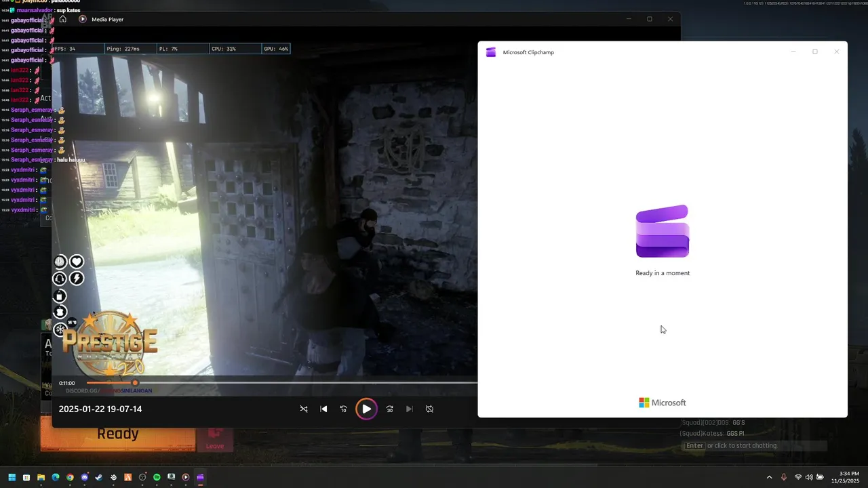Click Media Player icon in taskbar
This screenshot has height=488, width=868.
(x=186, y=477)
